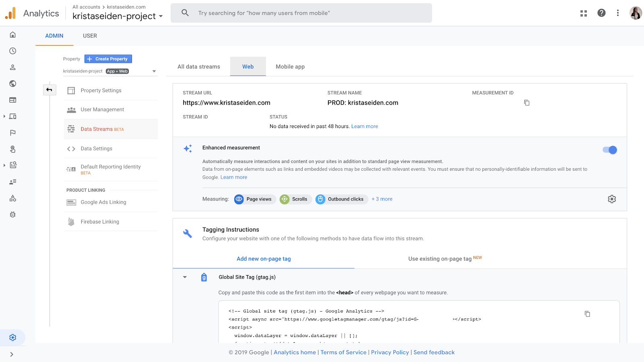Select the All data streams tab

199,67
